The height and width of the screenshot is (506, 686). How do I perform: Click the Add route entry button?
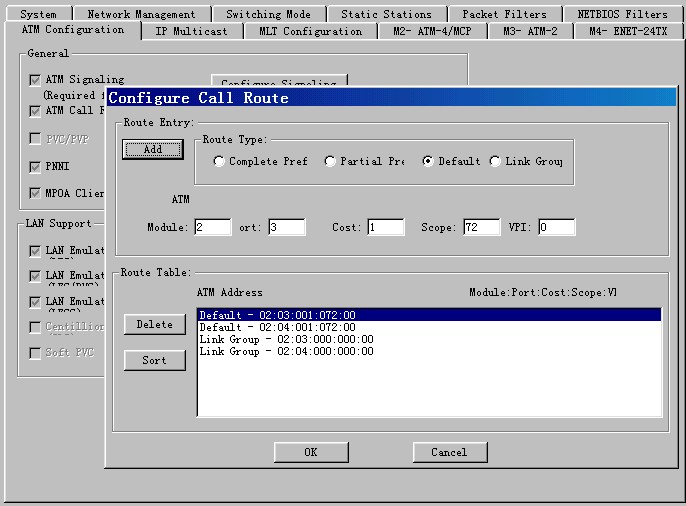point(153,149)
